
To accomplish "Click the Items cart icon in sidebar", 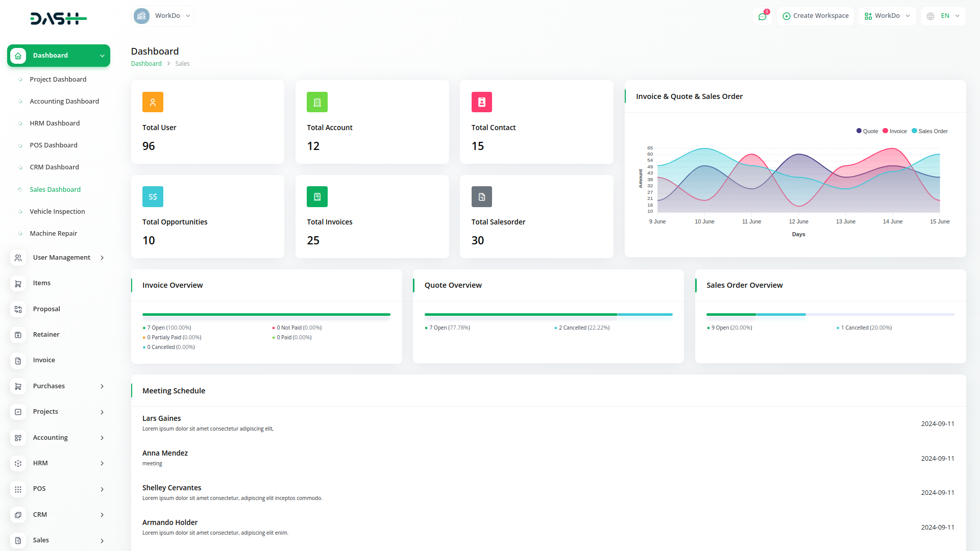I will 18,284.
